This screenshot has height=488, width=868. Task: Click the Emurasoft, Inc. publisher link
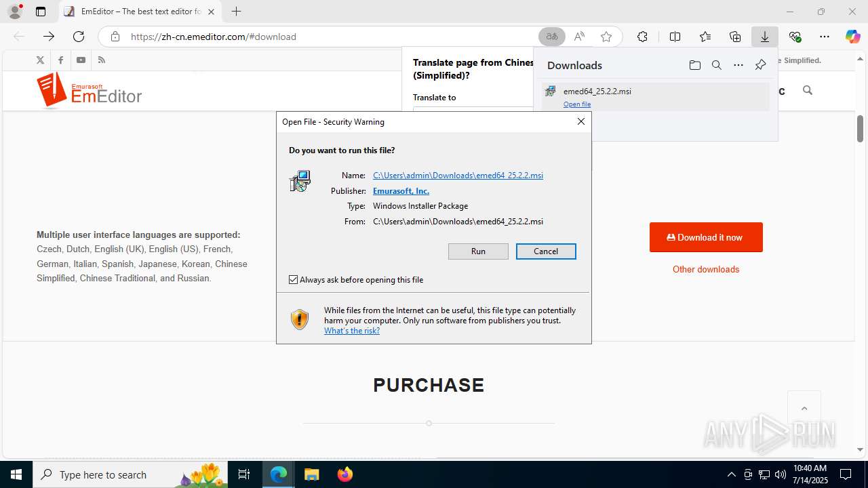(401, 190)
